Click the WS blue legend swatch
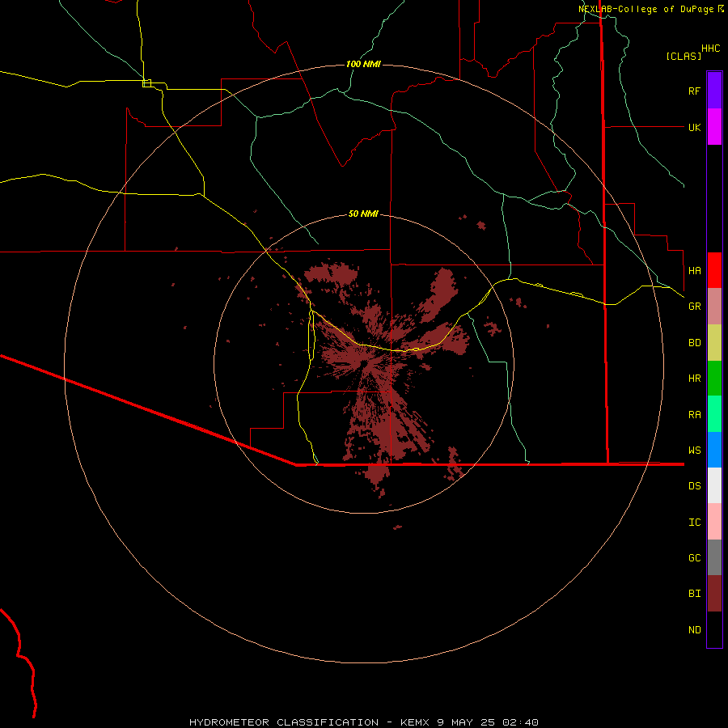The width and height of the screenshot is (728, 728). point(714,450)
